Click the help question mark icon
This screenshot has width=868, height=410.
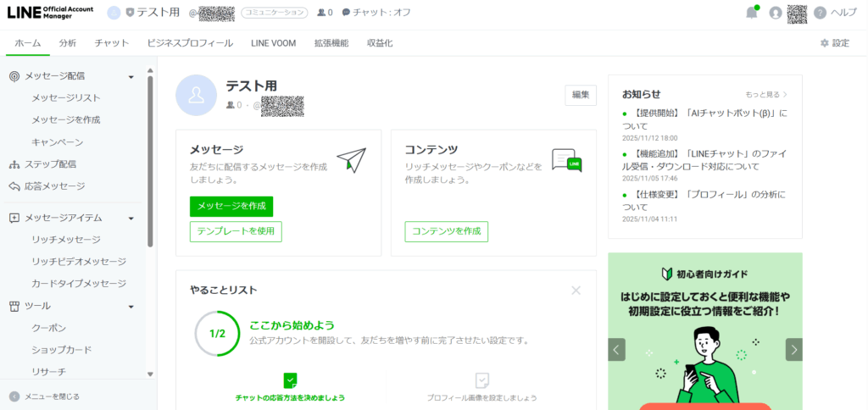[820, 14]
